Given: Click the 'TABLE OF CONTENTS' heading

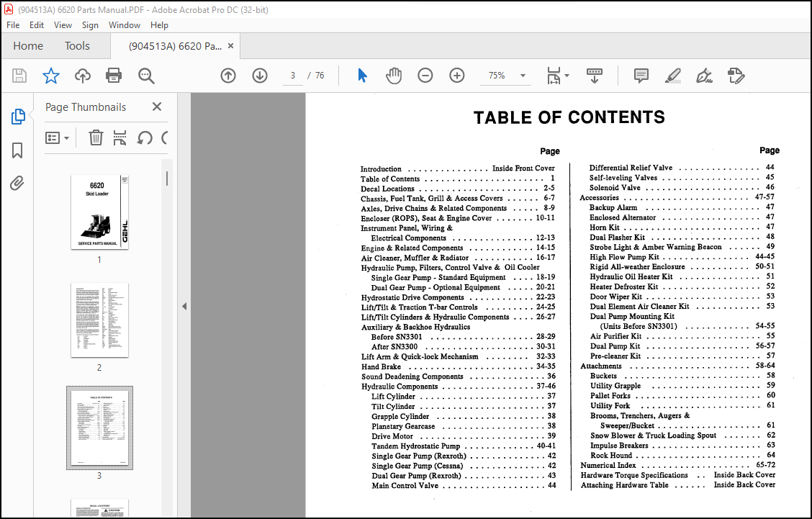Looking at the screenshot, I should tap(569, 117).
